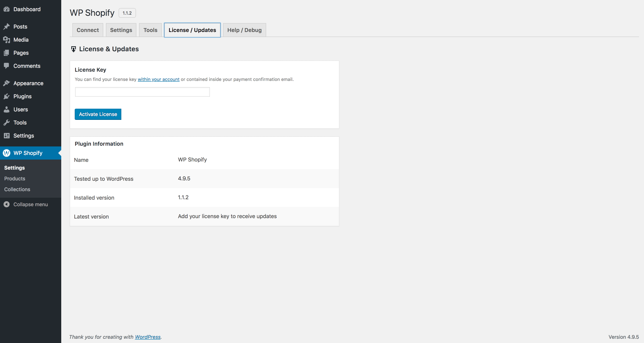Click the installed version '1.1.2' value

point(183,197)
